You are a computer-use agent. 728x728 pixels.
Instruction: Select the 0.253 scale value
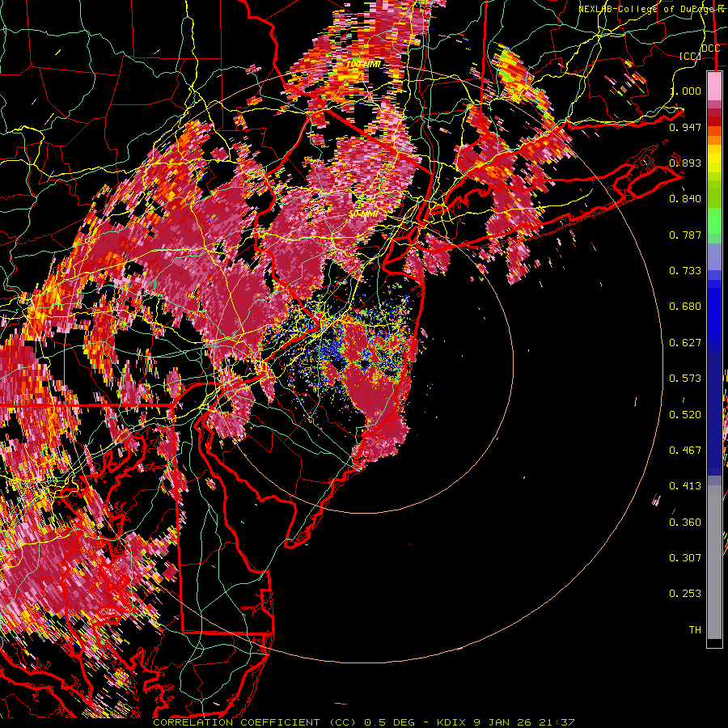685,594
